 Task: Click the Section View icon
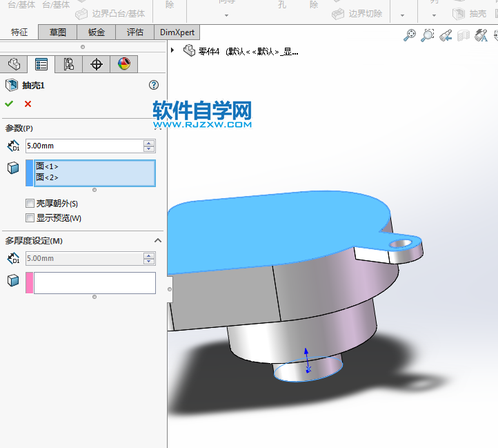point(464,35)
